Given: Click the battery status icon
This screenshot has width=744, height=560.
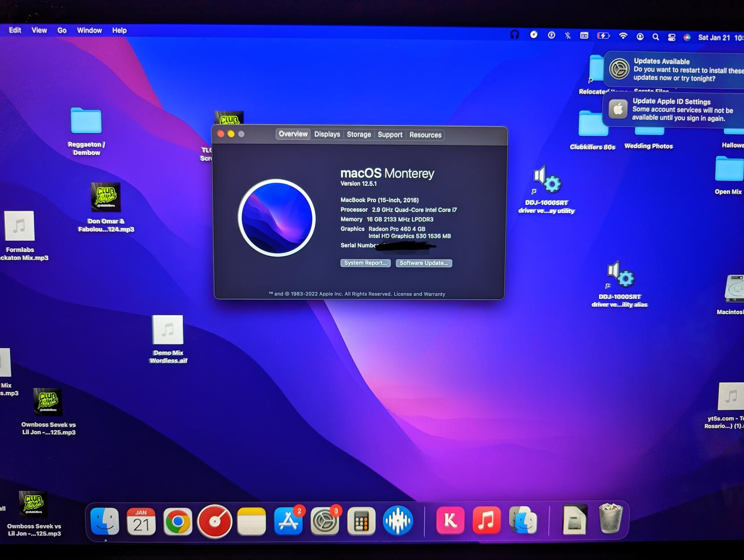Looking at the screenshot, I should [x=603, y=36].
